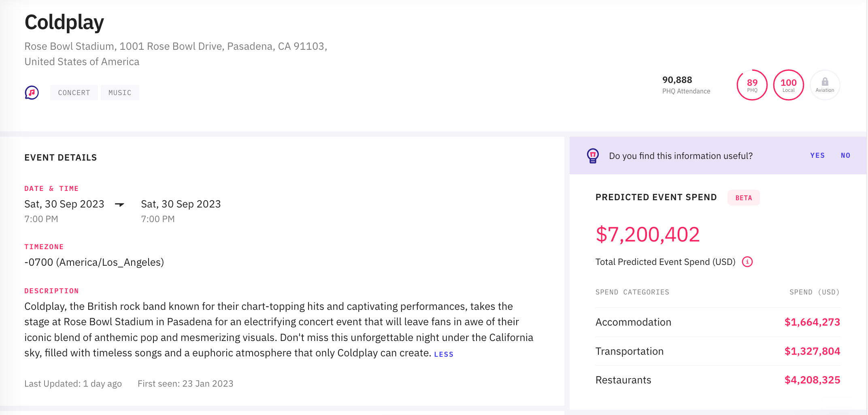868x415 pixels.
Task: Select the MUSIC tag
Action: pos(120,93)
